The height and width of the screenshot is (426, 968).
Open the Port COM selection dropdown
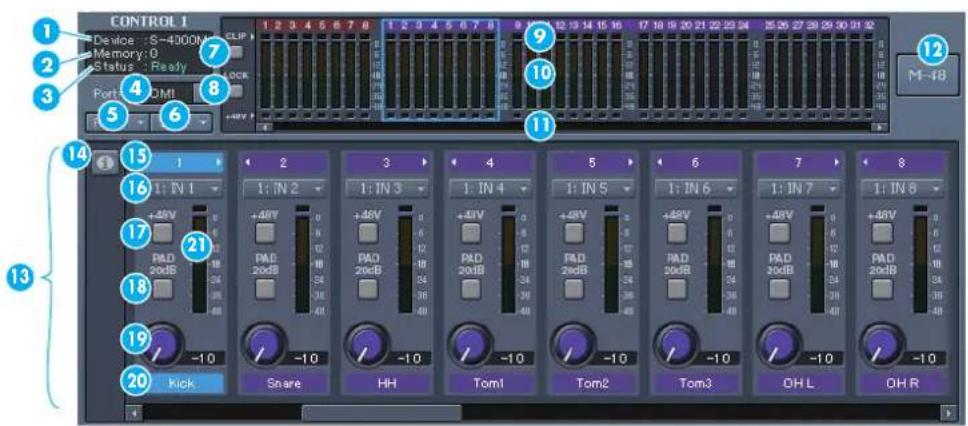point(202,93)
